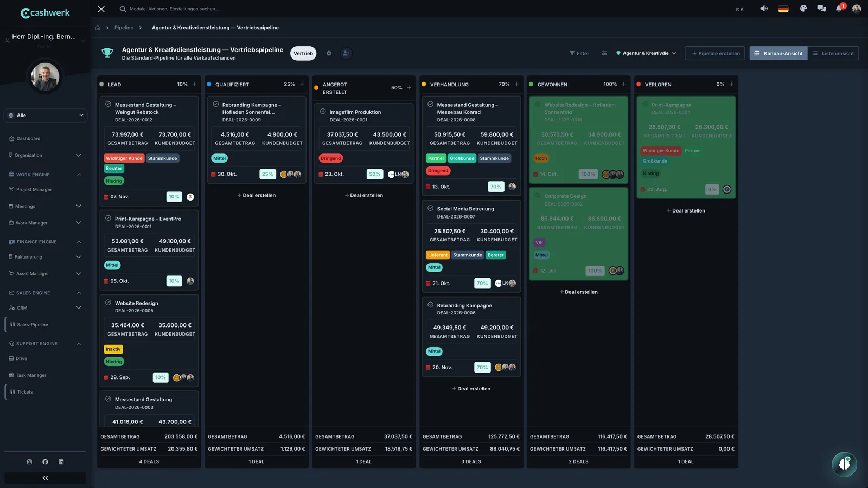
Task: Open the German flag language selector
Action: (783, 9)
